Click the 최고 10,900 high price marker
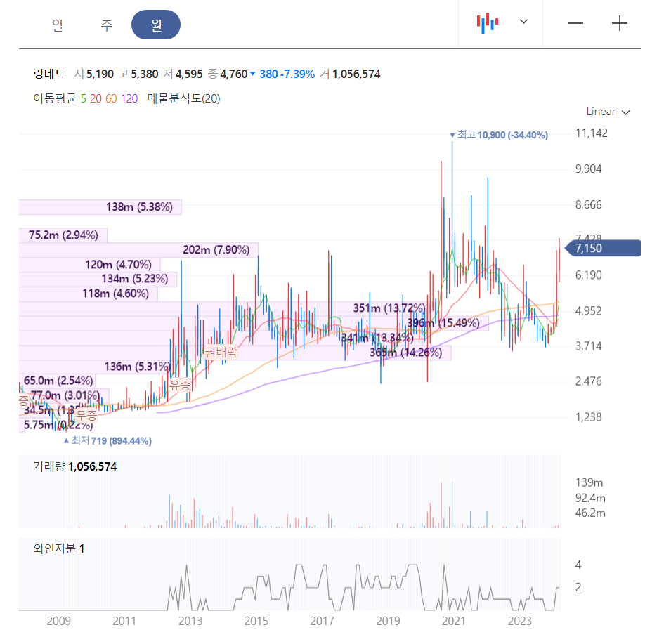This screenshot has height=644, width=645. point(499,135)
